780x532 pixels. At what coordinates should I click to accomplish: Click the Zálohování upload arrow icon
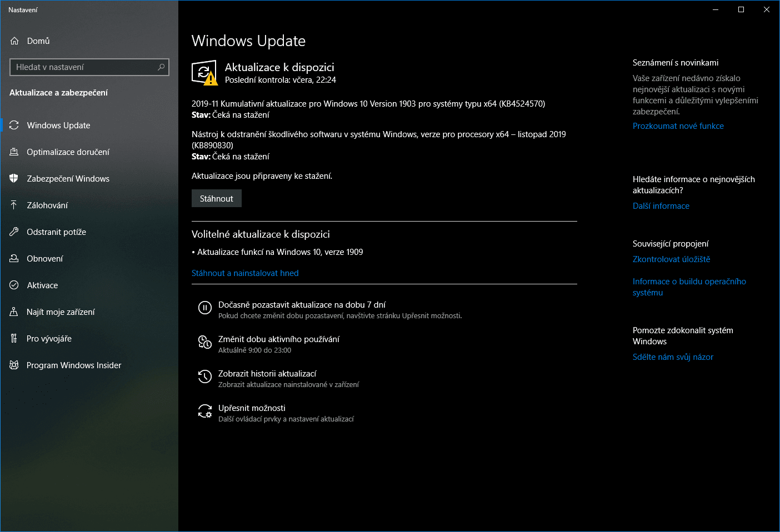coord(14,205)
